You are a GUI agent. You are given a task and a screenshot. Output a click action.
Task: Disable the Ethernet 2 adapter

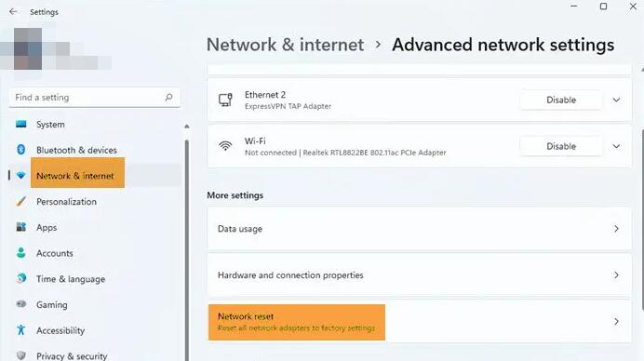(561, 100)
